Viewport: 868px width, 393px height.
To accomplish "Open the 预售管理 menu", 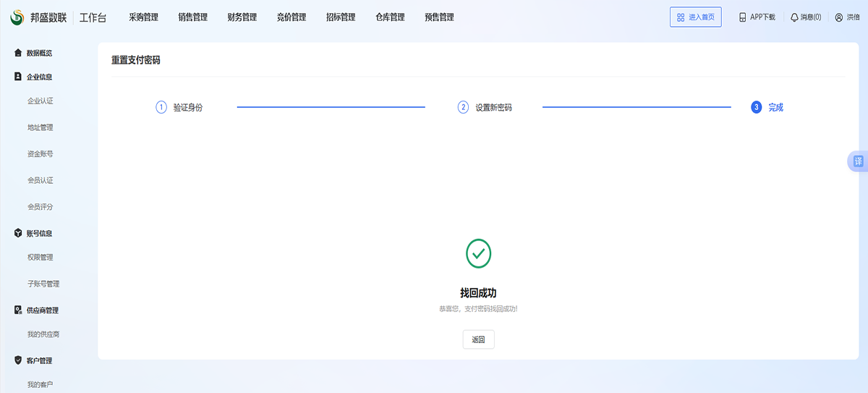I will click(439, 17).
